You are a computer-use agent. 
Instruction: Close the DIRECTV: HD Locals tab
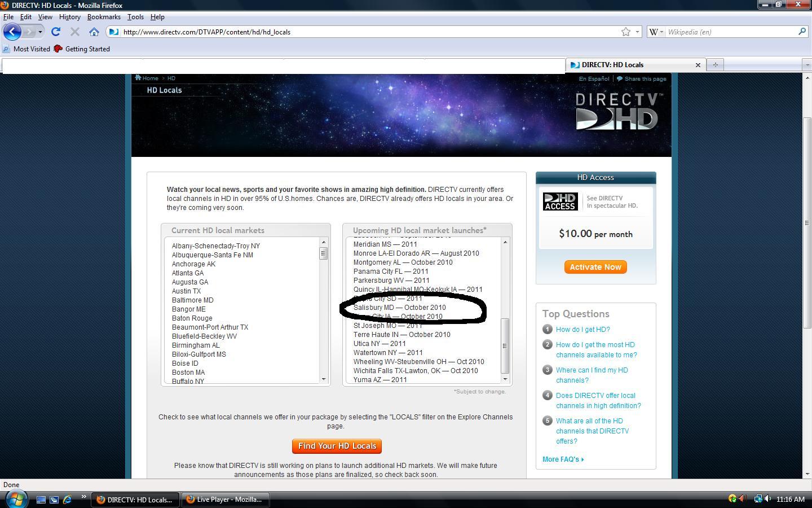click(x=698, y=65)
